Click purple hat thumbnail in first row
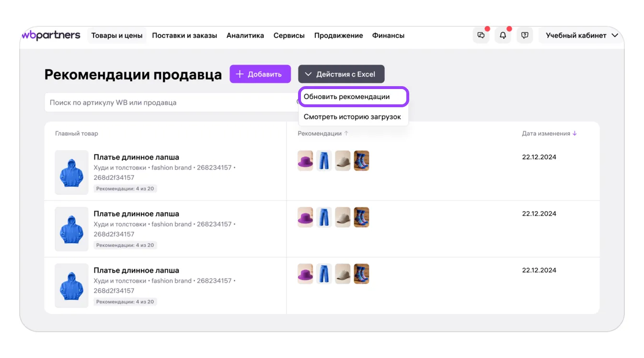 [305, 161]
